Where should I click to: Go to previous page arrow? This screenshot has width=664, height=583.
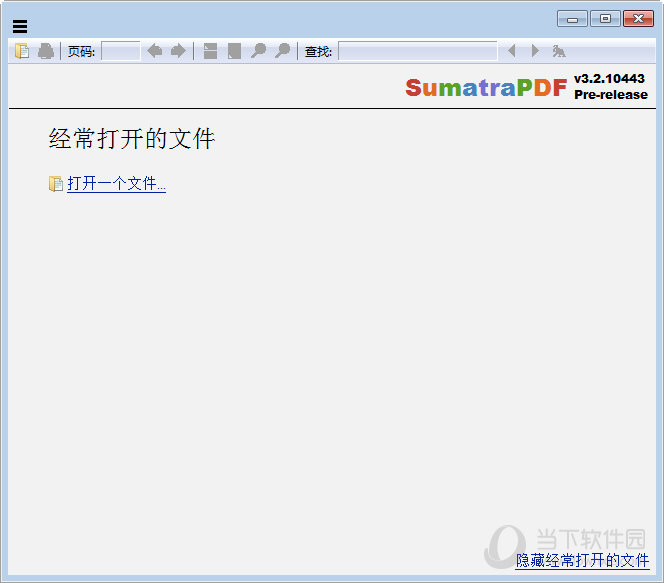(154, 51)
